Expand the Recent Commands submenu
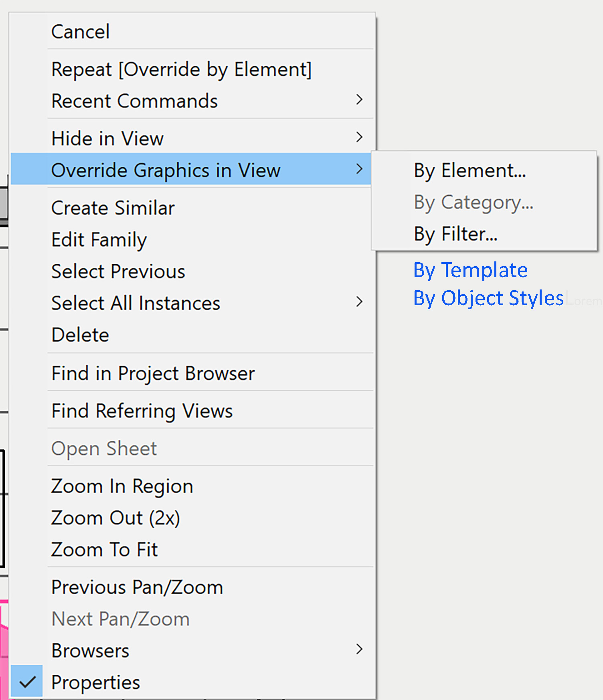The height and width of the screenshot is (700, 603). (134, 101)
